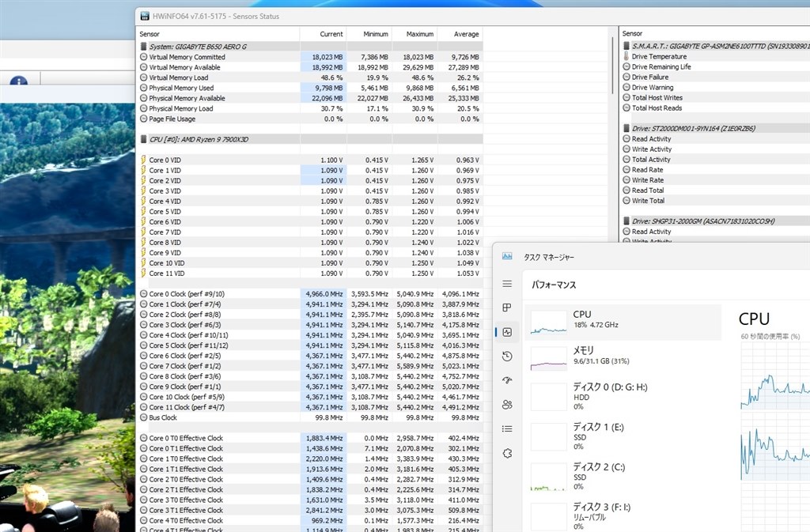The height and width of the screenshot is (532, 810).
Task: Click the メモリ mini graph thumbnail
Action: 549,359
